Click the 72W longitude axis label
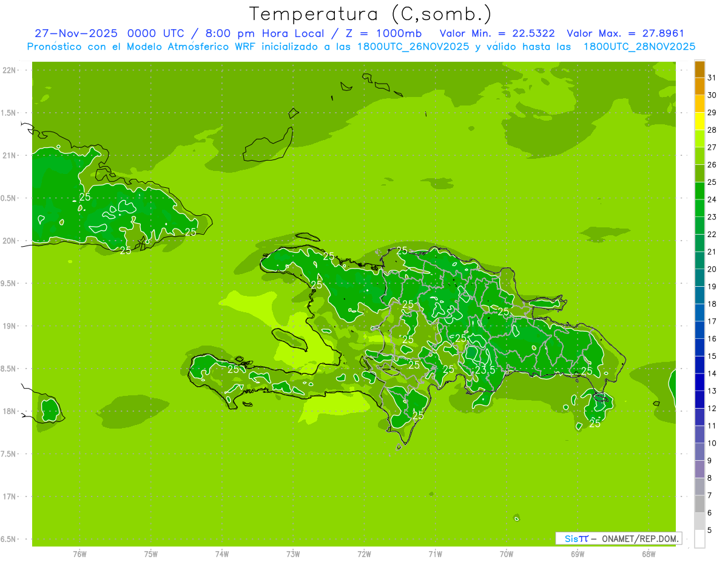 (x=364, y=554)
